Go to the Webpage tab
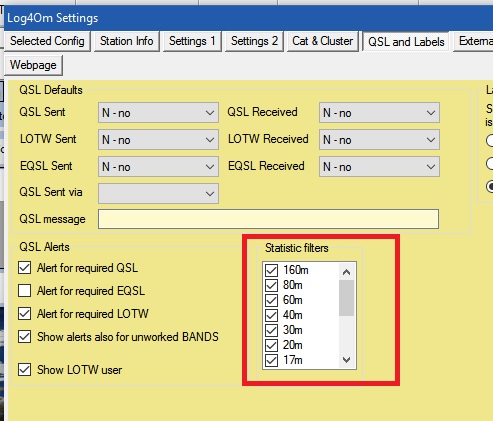Image resolution: width=493 pixels, height=421 pixels. tap(33, 65)
